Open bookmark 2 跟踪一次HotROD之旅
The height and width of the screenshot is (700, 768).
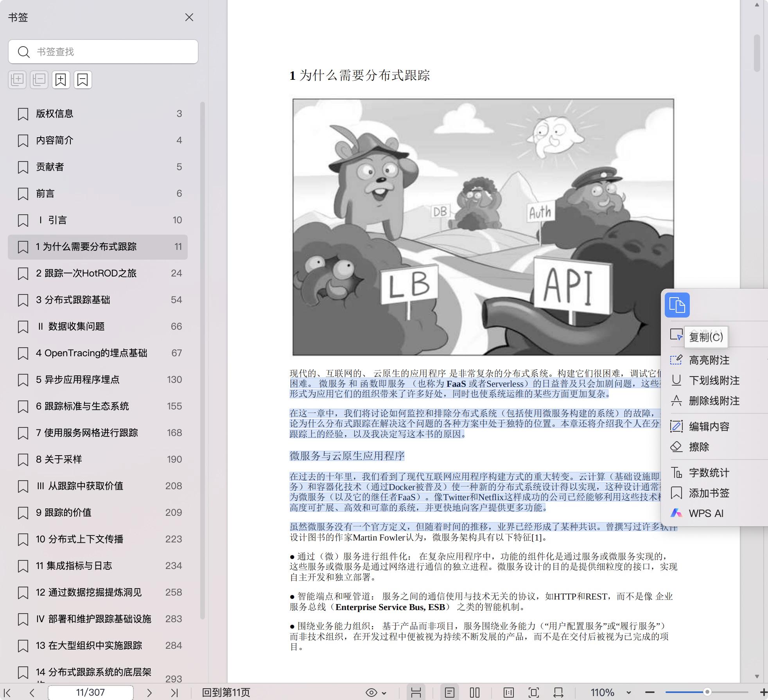click(x=98, y=273)
